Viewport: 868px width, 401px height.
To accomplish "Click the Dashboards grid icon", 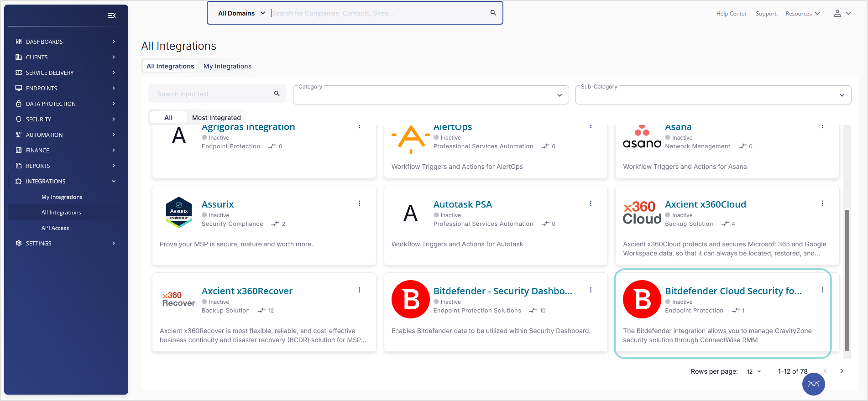I will pos(19,42).
